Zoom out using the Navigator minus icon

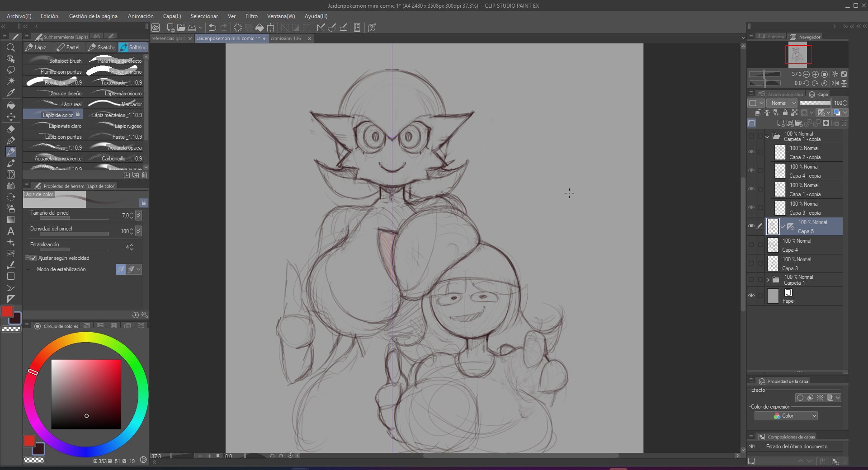click(806, 74)
